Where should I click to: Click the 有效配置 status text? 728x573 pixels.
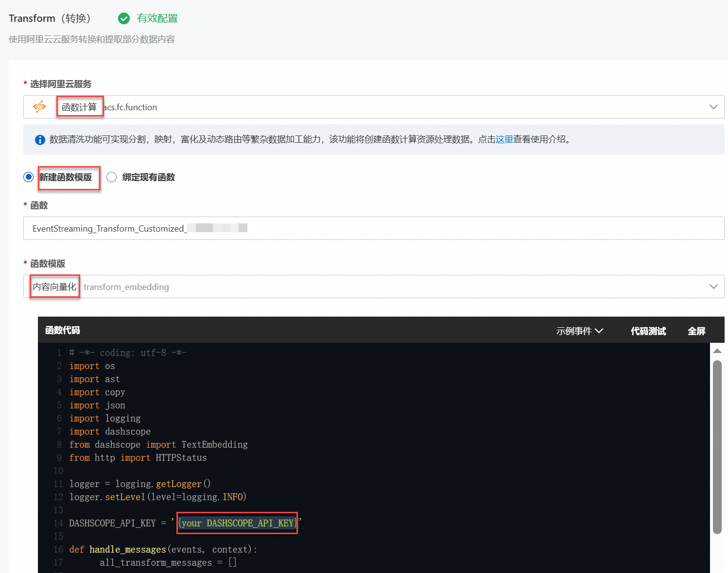coord(157,18)
